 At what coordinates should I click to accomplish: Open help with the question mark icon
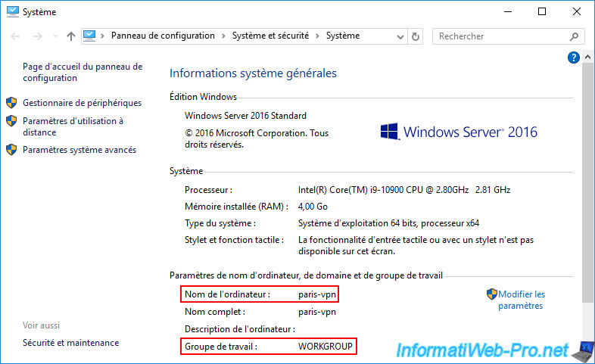[573, 58]
